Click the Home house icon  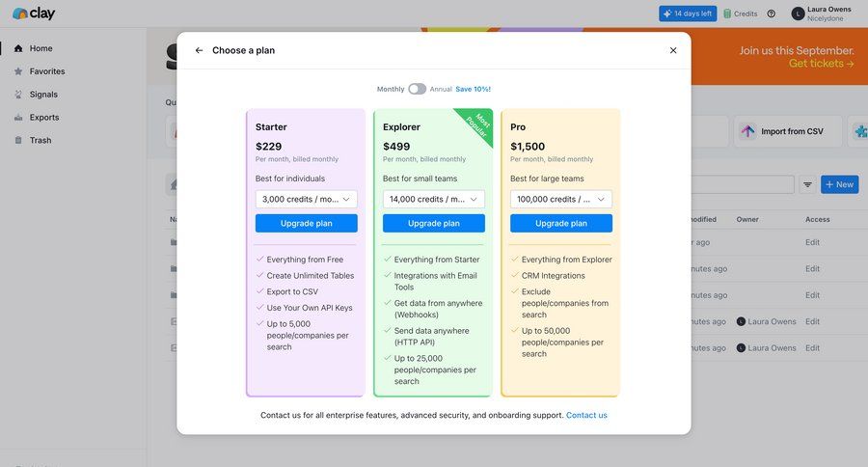(x=18, y=49)
